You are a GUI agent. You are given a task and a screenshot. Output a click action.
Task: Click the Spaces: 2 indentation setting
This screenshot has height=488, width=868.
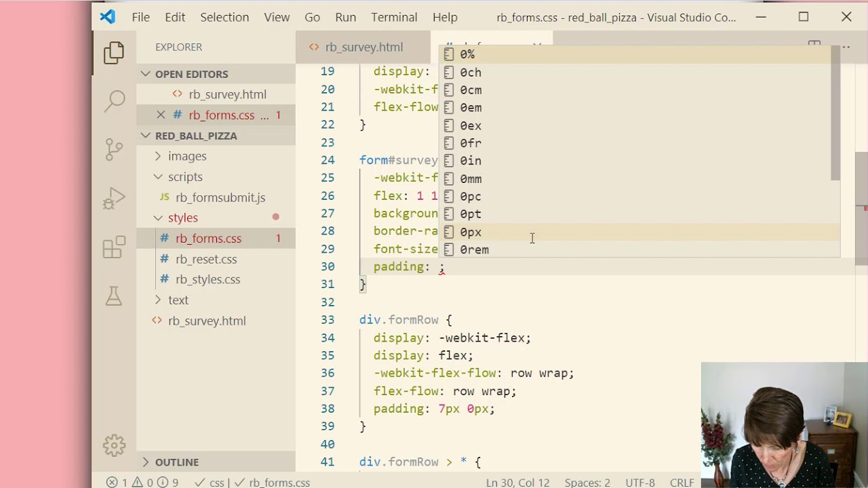tap(587, 483)
